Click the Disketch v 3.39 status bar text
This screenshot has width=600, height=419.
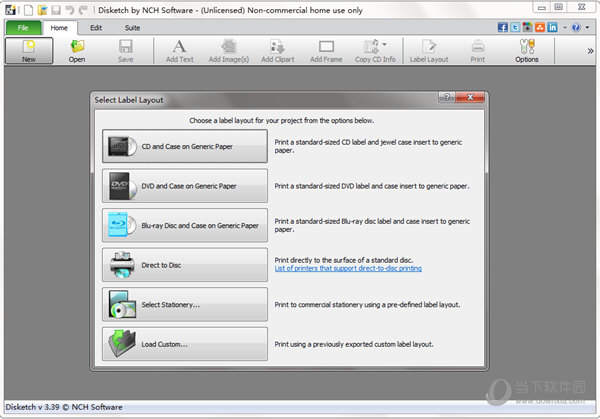(64, 407)
